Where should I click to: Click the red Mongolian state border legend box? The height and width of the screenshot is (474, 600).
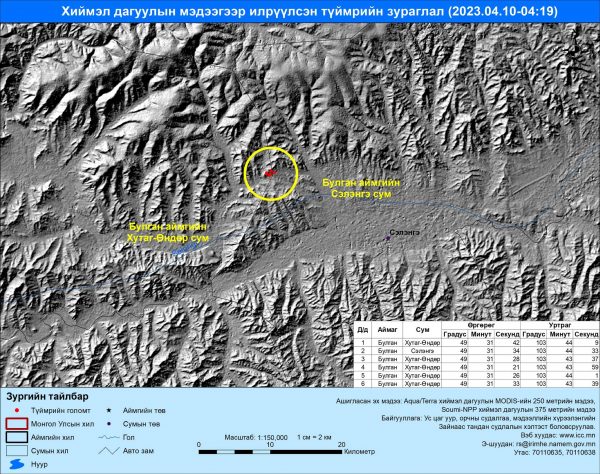(18, 423)
